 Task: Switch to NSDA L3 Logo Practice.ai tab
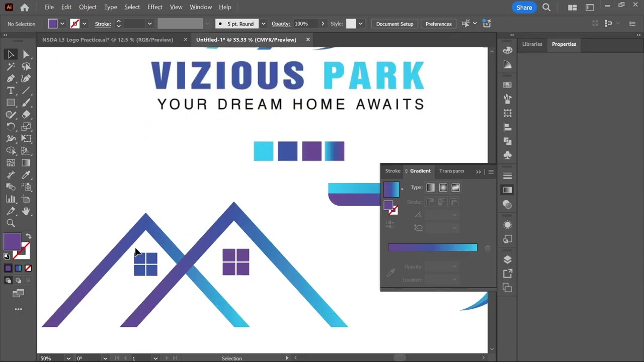click(x=108, y=40)
